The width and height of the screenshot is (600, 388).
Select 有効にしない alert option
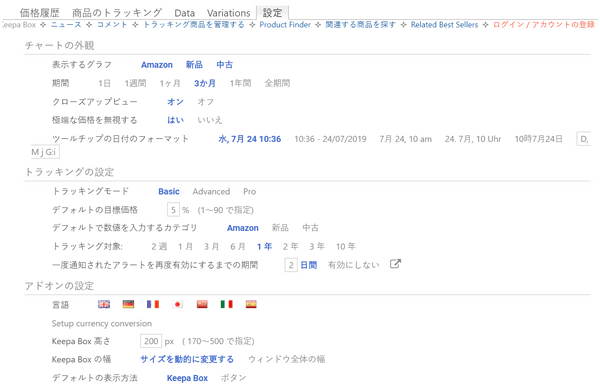point(354,265)
